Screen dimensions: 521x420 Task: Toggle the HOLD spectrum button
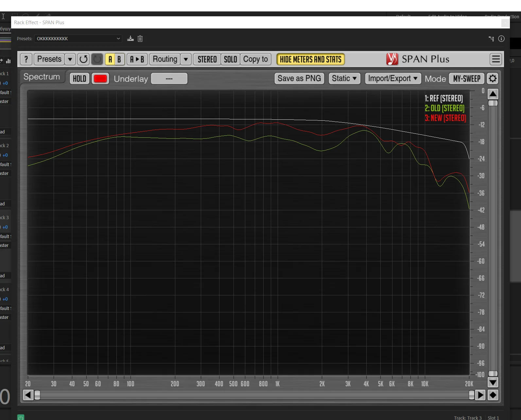click(x=79, y=79)
